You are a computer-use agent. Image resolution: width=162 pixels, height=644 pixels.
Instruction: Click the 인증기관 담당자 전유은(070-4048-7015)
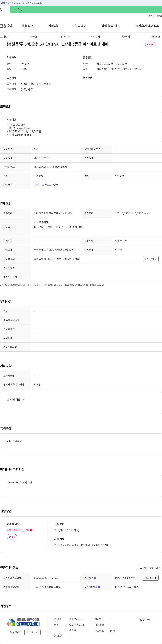[47, 587]
